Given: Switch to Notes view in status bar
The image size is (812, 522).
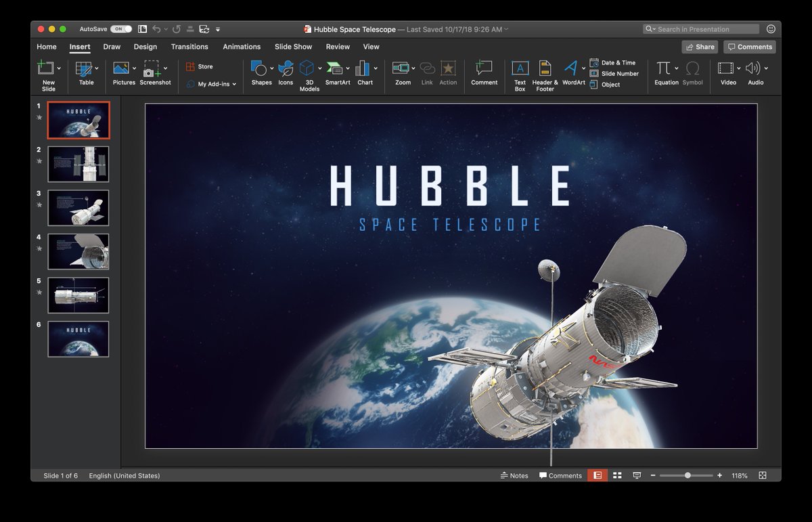Looking at the screenshot, I should pyautogui.click(x=515, y=475).
